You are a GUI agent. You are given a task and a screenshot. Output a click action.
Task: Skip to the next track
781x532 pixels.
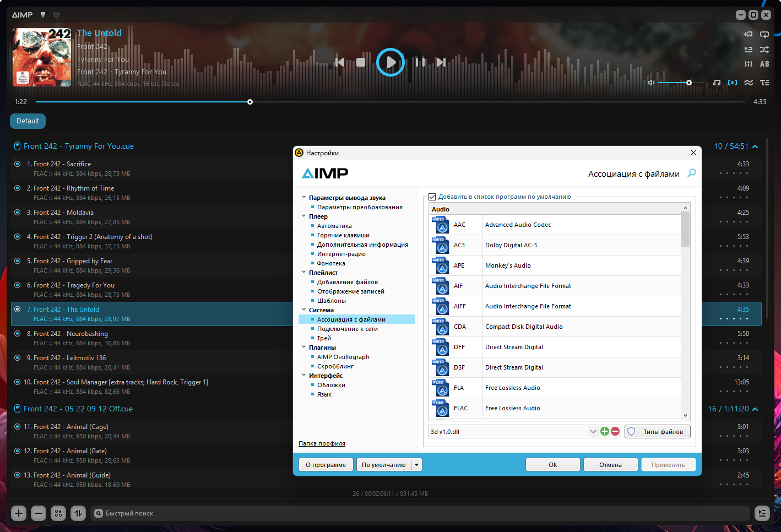pos(441,62)
